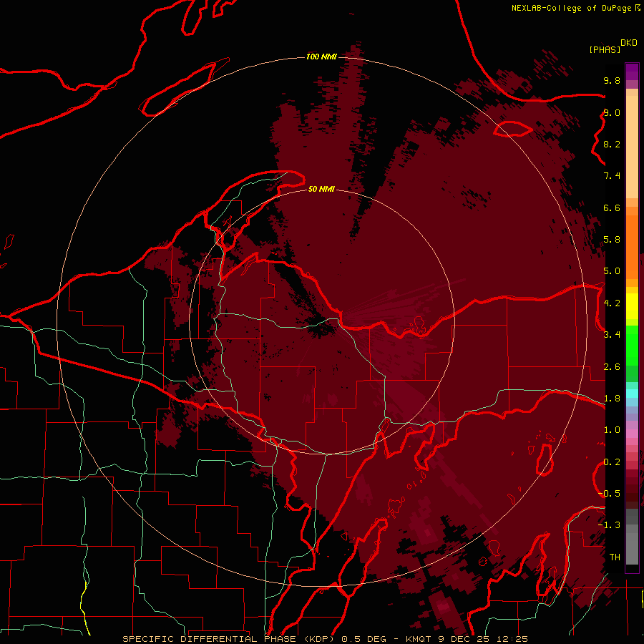
Task: Click the 5.0 legend value
Action: 612,271
